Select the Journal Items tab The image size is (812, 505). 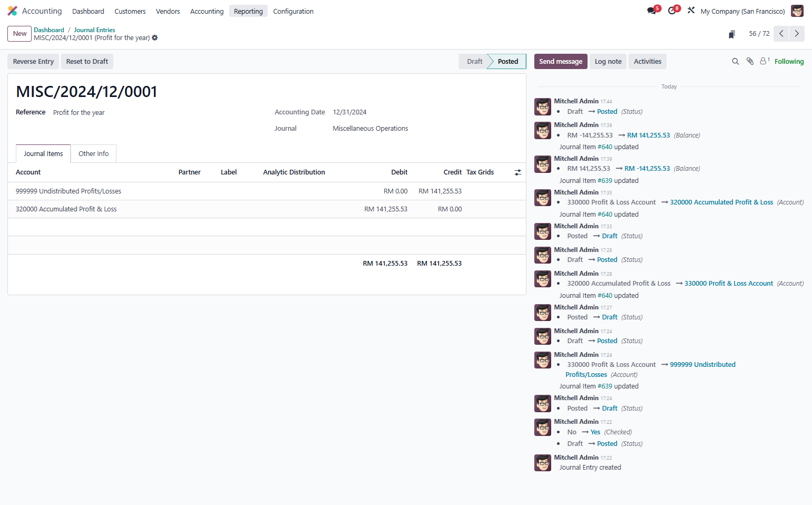point(43,154)
